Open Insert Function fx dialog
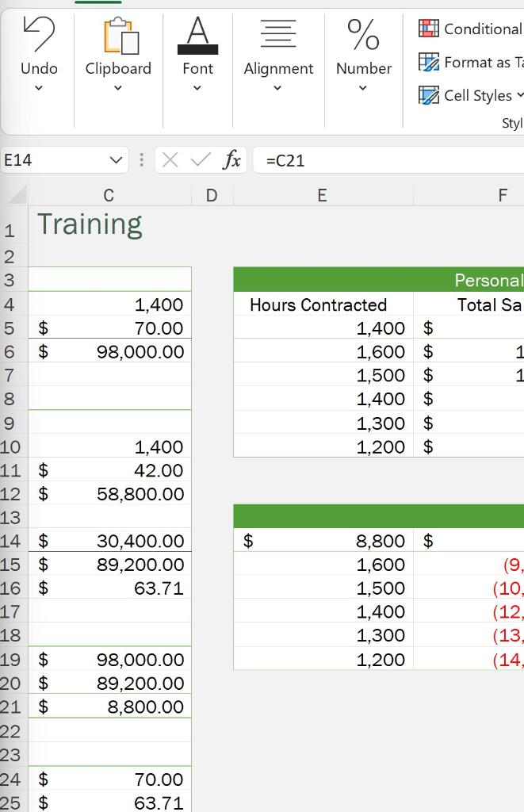The image size is (524, 812). [232, 160]
